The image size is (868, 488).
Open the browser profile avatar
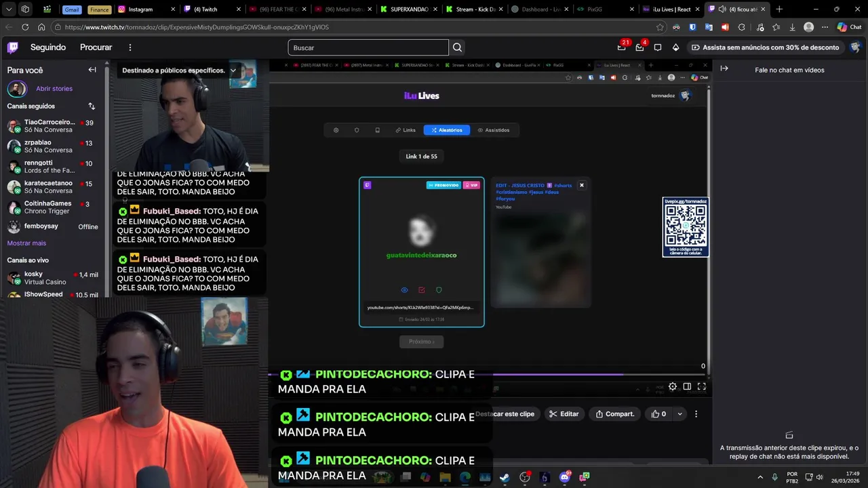808,27
